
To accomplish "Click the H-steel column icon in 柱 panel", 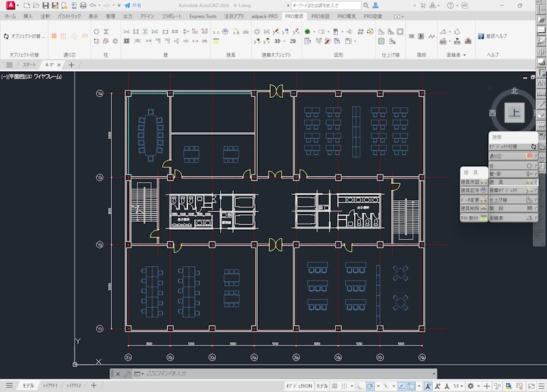I will tap(106, 31).
